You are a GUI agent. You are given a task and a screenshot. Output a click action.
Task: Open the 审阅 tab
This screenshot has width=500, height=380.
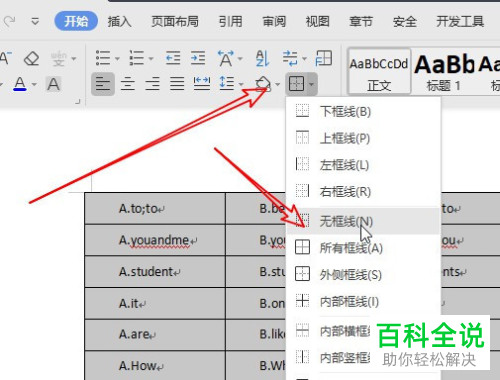274,22
